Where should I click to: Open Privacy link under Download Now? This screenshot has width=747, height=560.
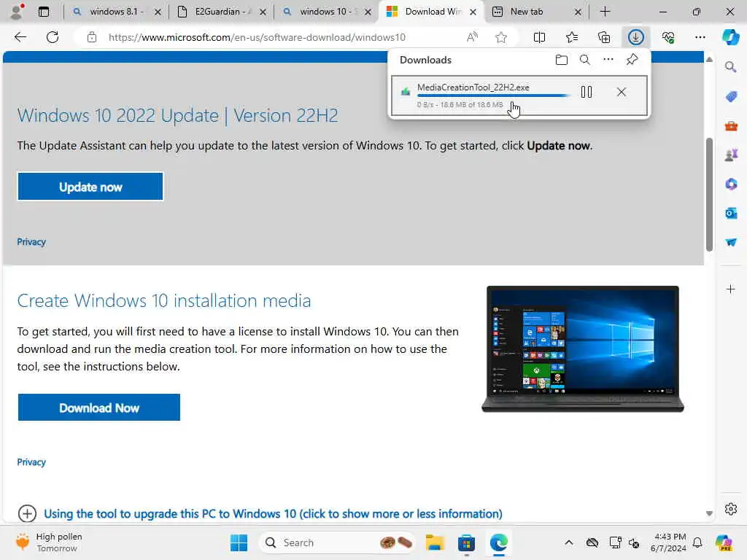(x=31, y=462)
